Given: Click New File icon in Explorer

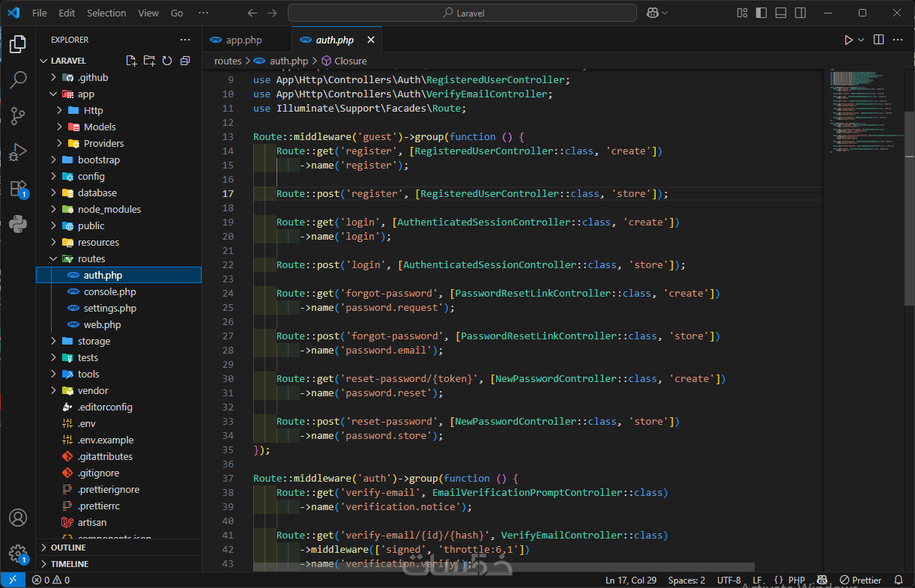Looking at the screenshot, I should coord(131,61).
